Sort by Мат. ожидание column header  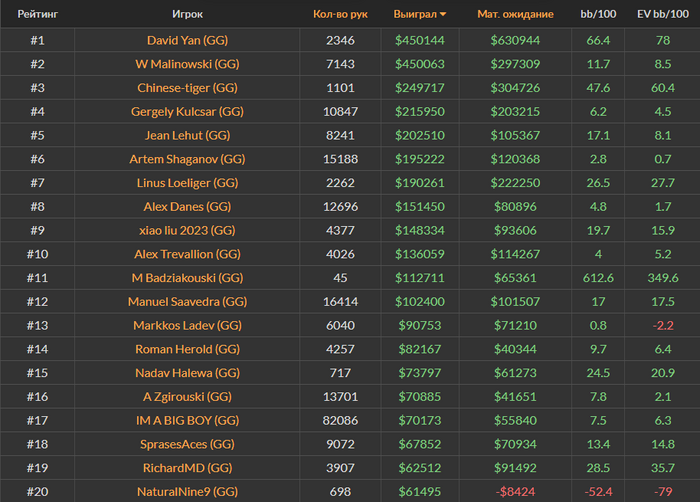coord(515,15)
